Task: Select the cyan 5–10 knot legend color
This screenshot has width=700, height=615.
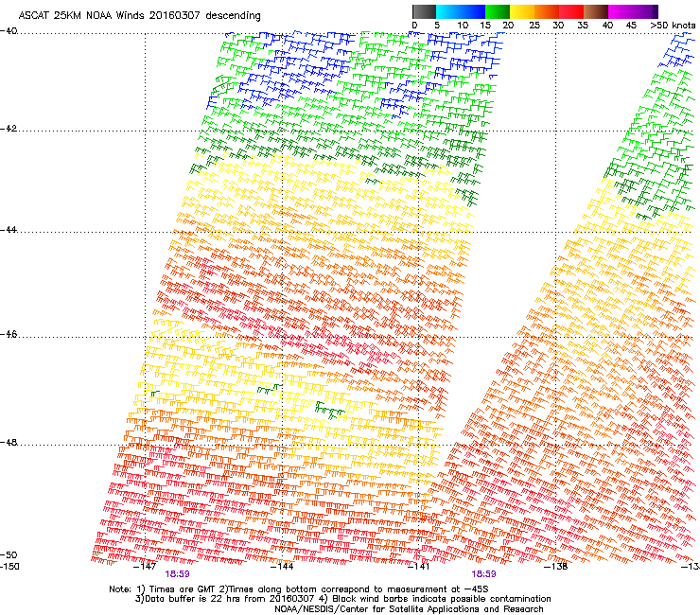Action: (447, 11)
